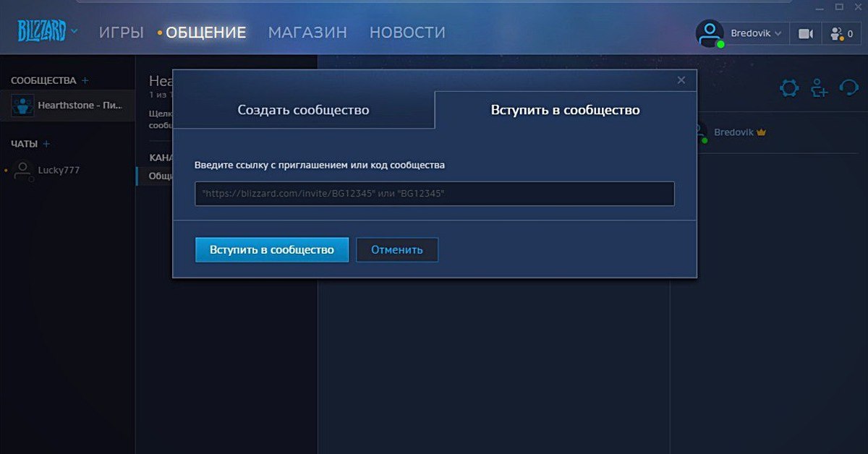Click the invite member icon
Image resolution: width=868 pixels, height=454 pixels.
[819, 88]
